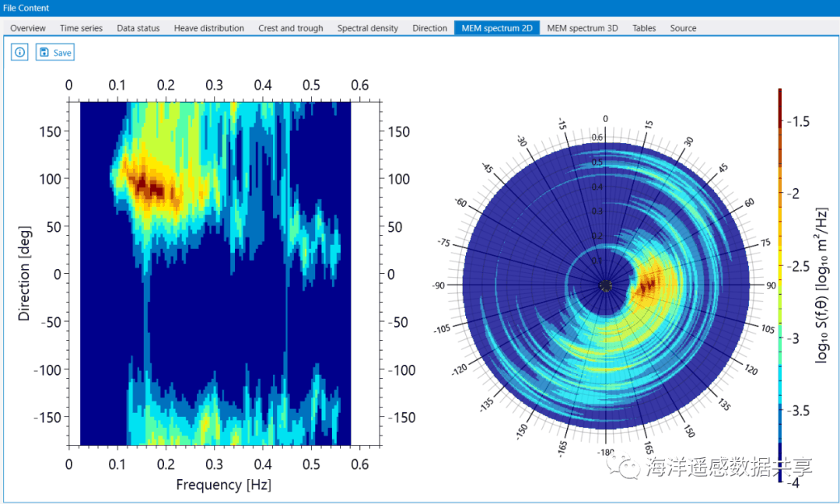840x504 pixels.
Task: Open the Heave distribution tab
Action: pyautogui.click(x=208, y=28)
